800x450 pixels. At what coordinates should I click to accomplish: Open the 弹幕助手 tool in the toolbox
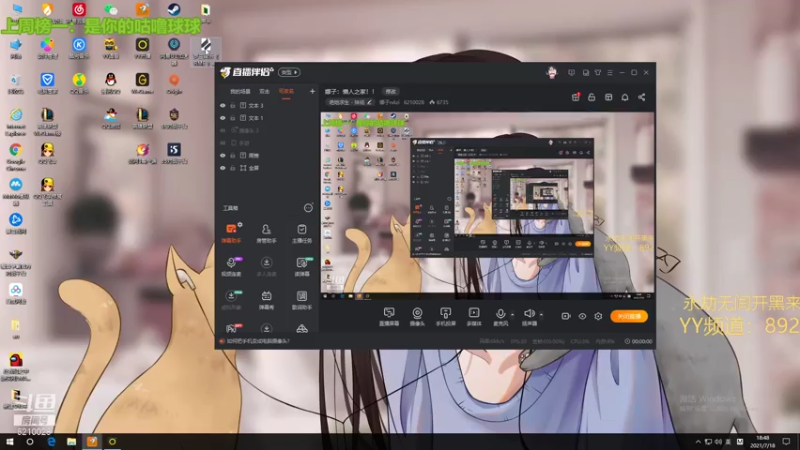click(x=231, y=233)
